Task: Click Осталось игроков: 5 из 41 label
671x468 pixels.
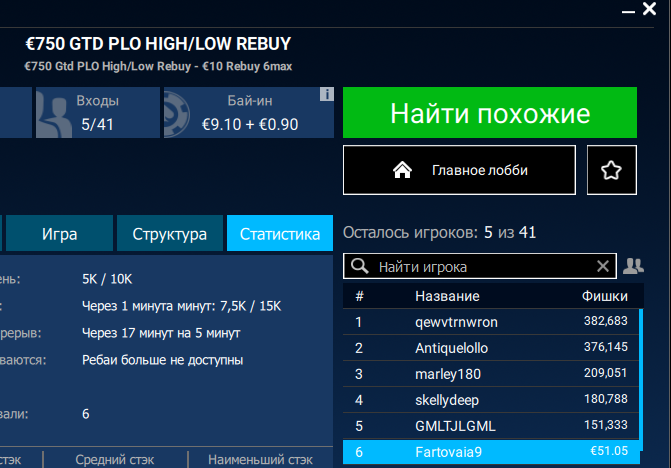Action: coord(439,232)
